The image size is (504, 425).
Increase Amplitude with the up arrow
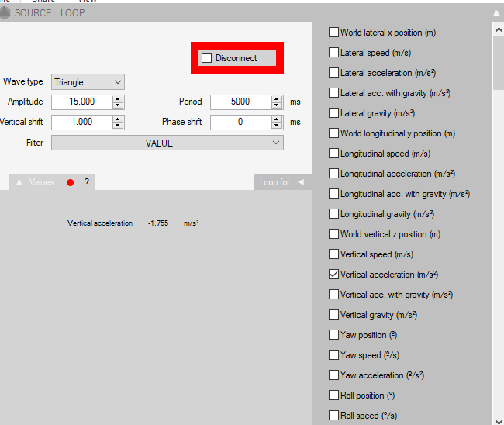click(x=118, y=98)
